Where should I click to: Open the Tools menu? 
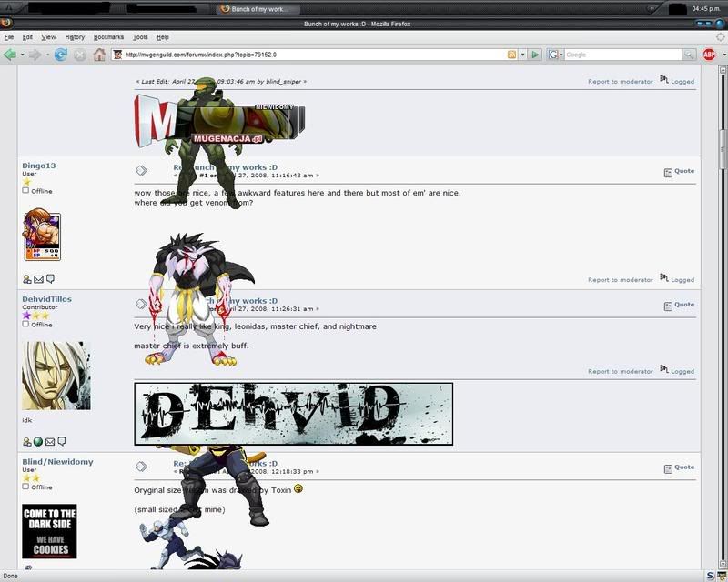(x=140, y=37)
